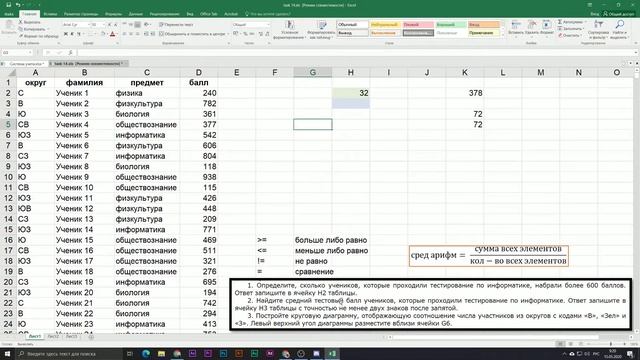Merge and center cells (Объединить)

[192, 34]
